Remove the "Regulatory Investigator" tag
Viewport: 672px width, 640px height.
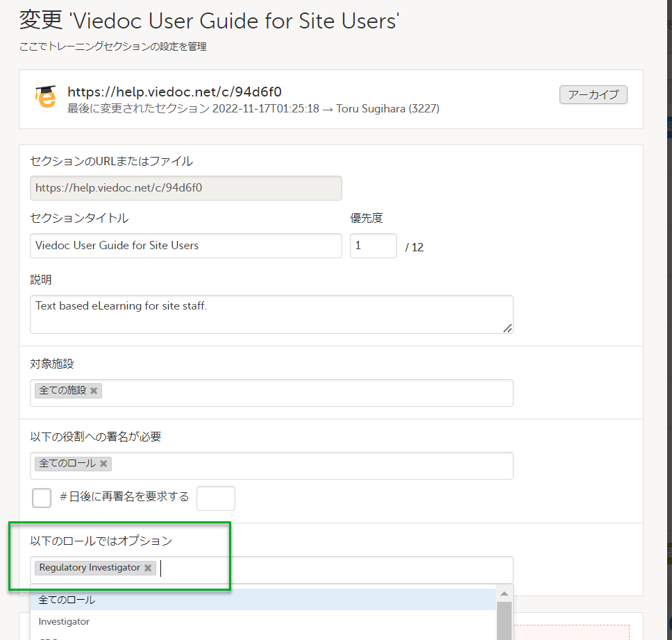(x=147, y=567)
